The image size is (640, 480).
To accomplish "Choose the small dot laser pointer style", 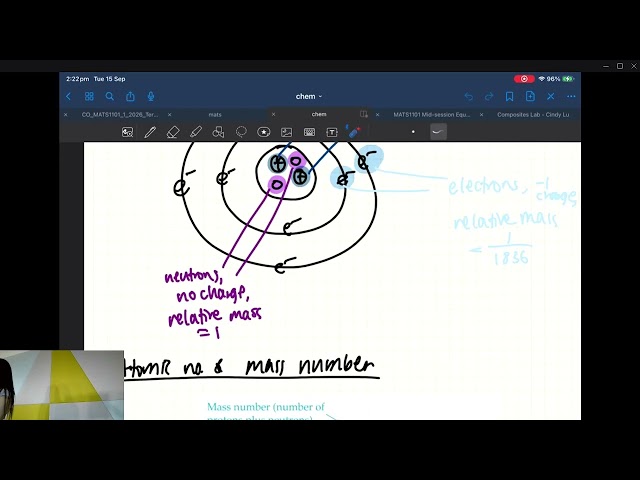I will [413, 132].
